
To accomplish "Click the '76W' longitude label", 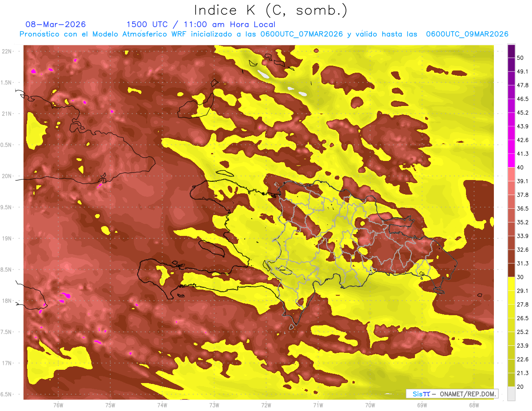I will (58, 405).
